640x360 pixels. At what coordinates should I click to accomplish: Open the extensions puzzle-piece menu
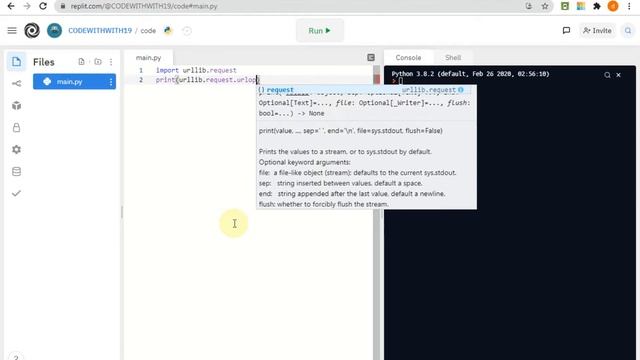tap(597, 6)
